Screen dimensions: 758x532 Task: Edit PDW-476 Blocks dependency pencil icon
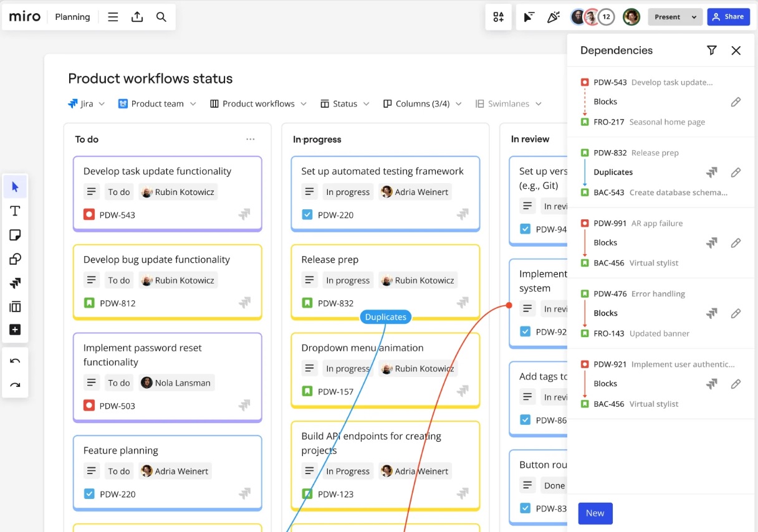pyautogui.click(x=736, y=313)
